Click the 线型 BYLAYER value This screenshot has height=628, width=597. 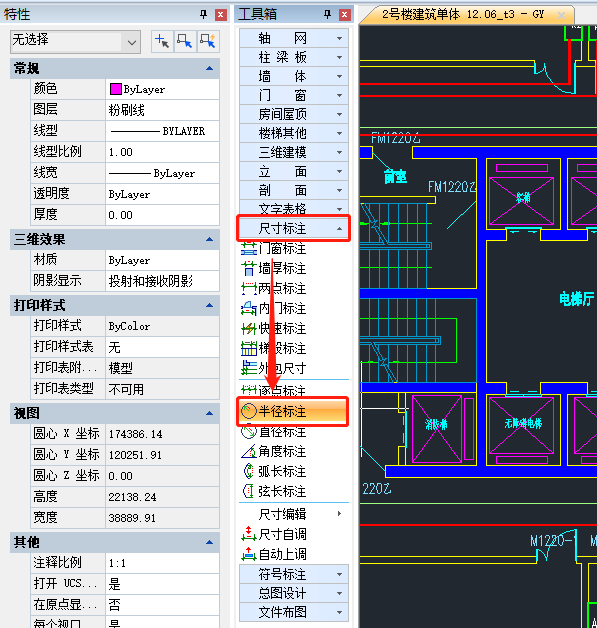162,131
